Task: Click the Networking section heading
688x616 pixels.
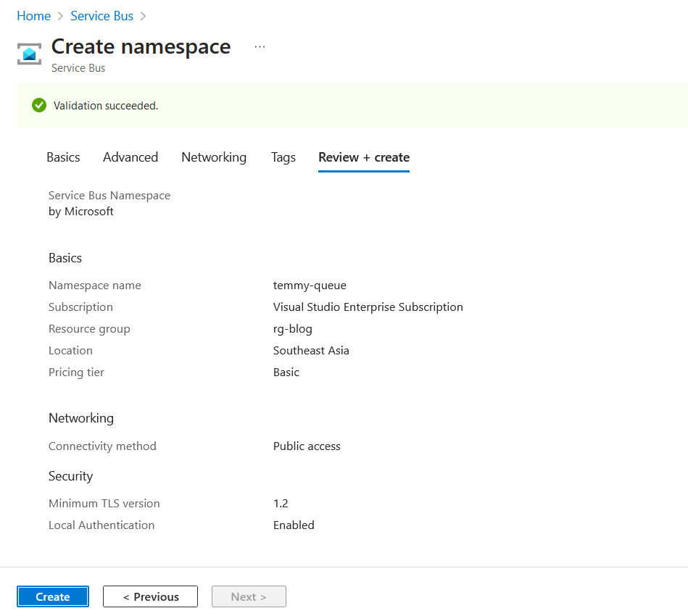Action: (81, 417)
